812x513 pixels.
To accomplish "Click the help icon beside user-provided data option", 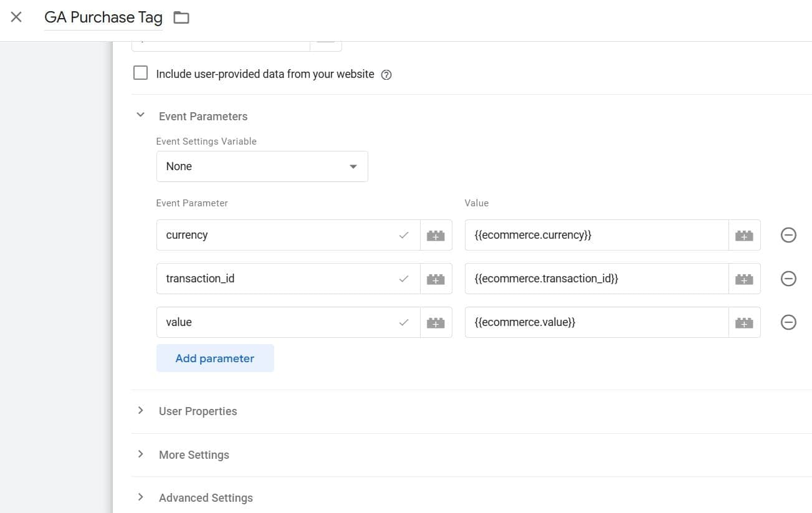I will 386,74.
